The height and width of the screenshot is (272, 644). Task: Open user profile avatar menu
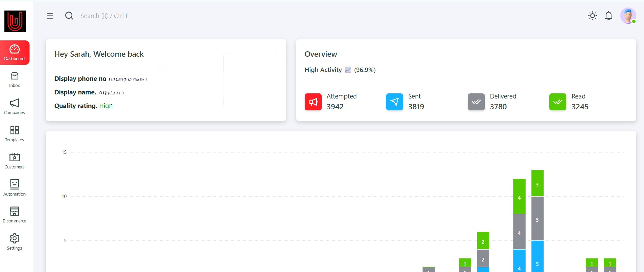(x=628, y=16)
